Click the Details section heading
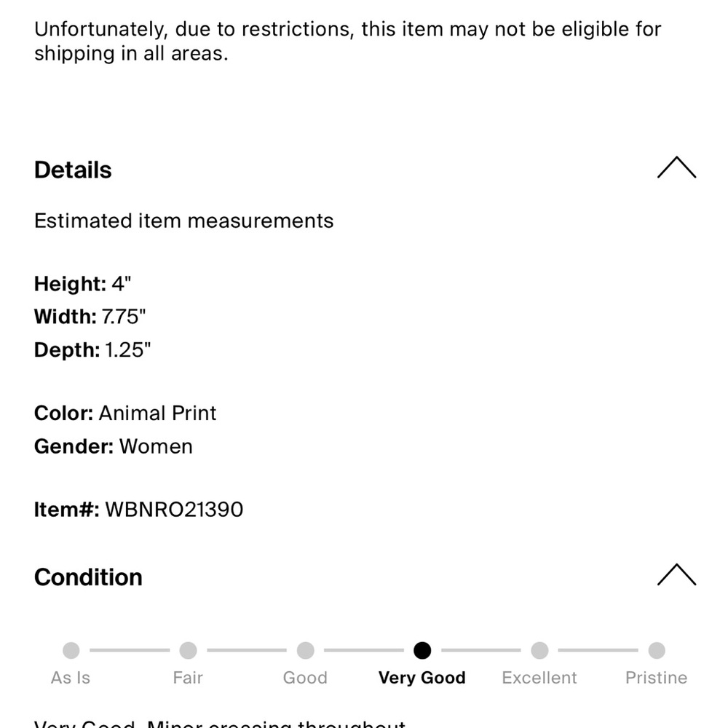728x728 pixels. [x=73, y=170]
